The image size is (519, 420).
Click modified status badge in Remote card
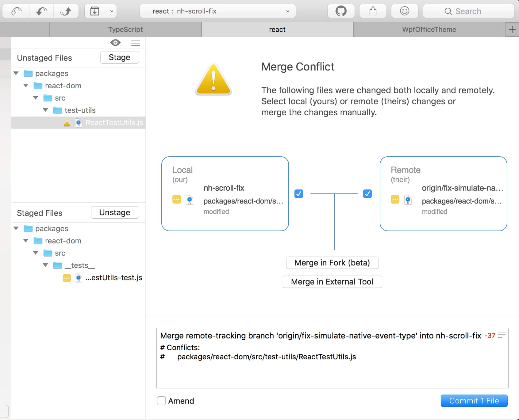click(395, 200)
